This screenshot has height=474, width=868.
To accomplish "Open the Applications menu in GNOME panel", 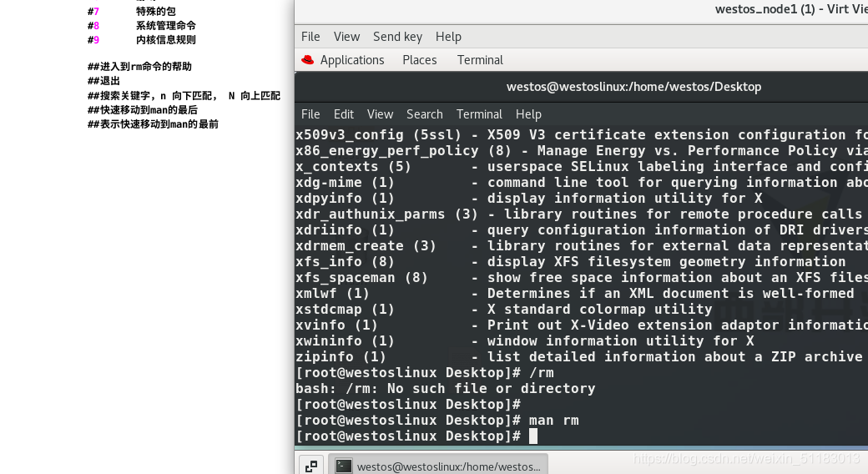I will pos(352,60).
